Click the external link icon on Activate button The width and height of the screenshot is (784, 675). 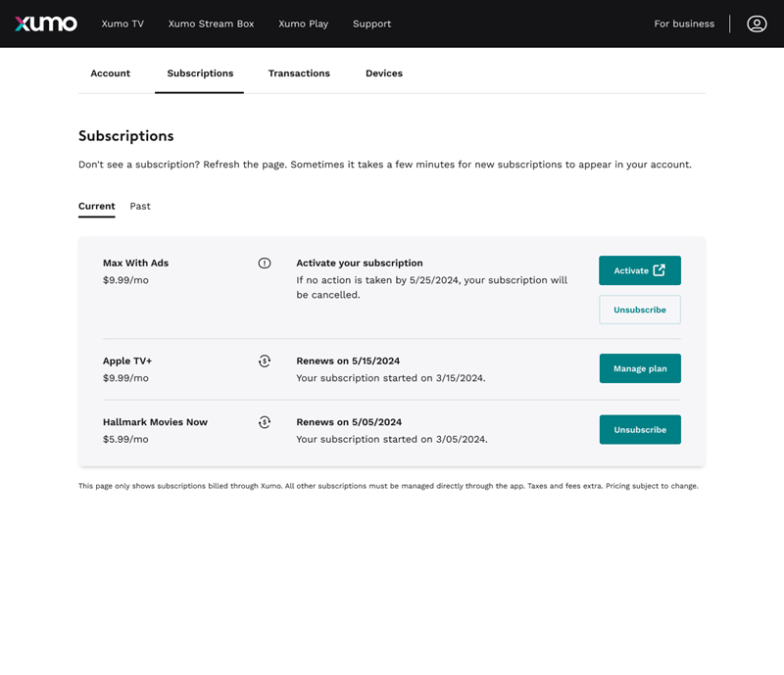tap(659, 269)
